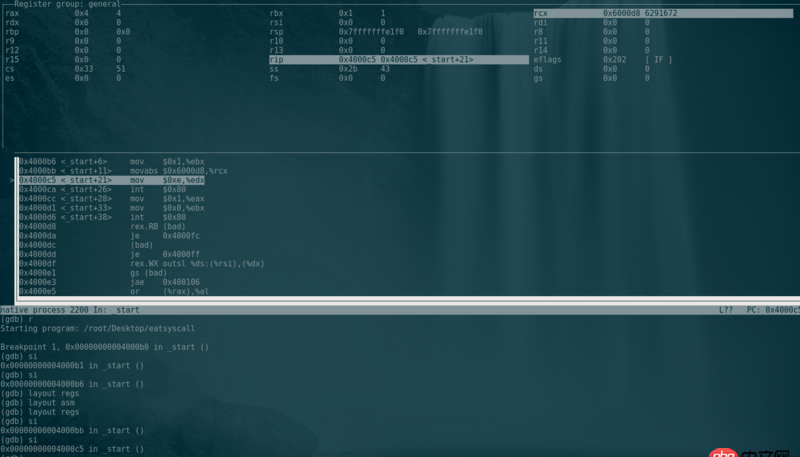800x457 pixels.
Task: Click the '0x00000000004000c5 in _start ()' line
Action: pyautogui.click(x=72, y=449)
